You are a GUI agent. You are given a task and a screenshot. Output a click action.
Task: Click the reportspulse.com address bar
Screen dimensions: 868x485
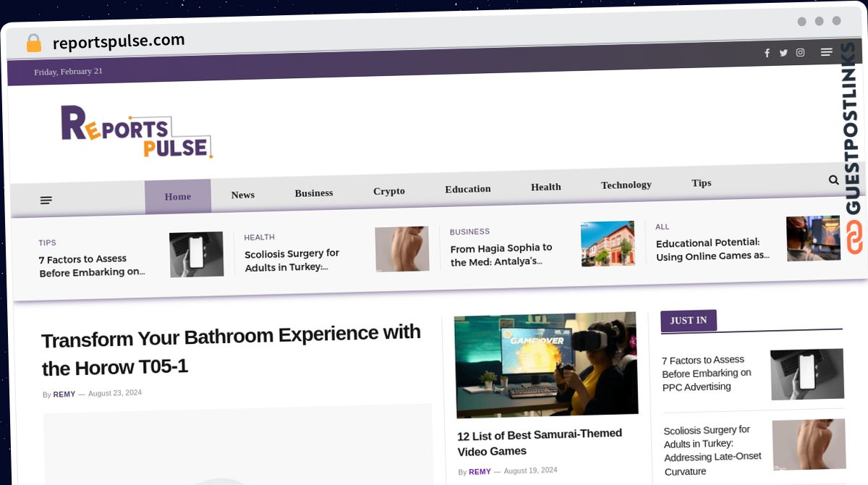(119, 41)
